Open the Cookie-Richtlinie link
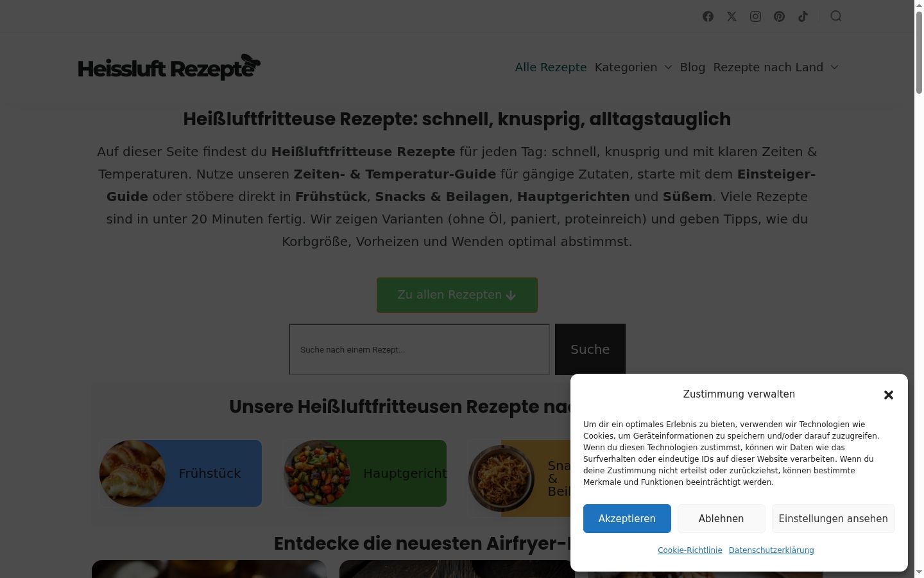This screenshot has width=924, height=578. [x=690, y=550]
